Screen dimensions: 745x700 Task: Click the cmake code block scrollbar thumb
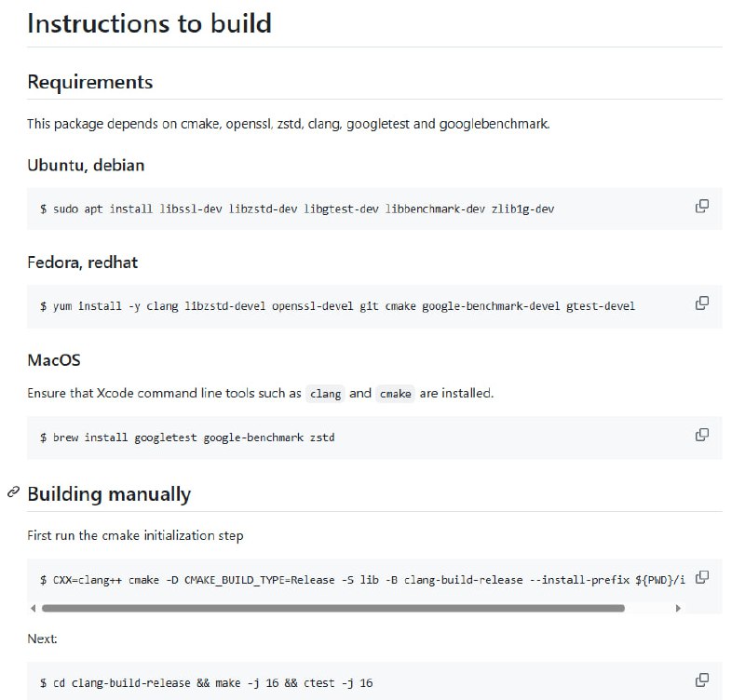(x=332, y=608)
